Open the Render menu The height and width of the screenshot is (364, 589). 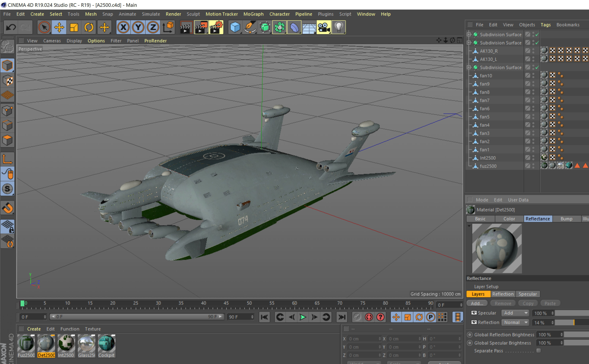coord(173,14)
